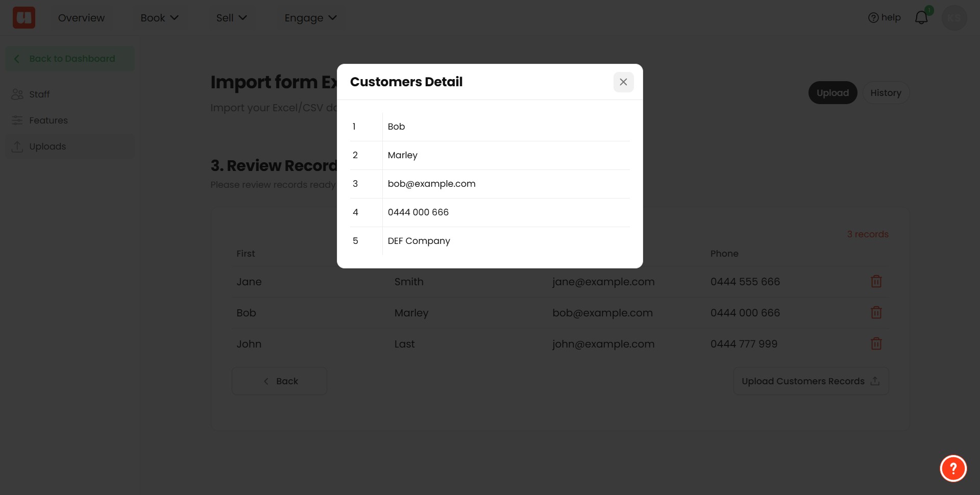Click the help question-mark icon
This screenshot has width=980, height=495.
(x=873, y=18)
